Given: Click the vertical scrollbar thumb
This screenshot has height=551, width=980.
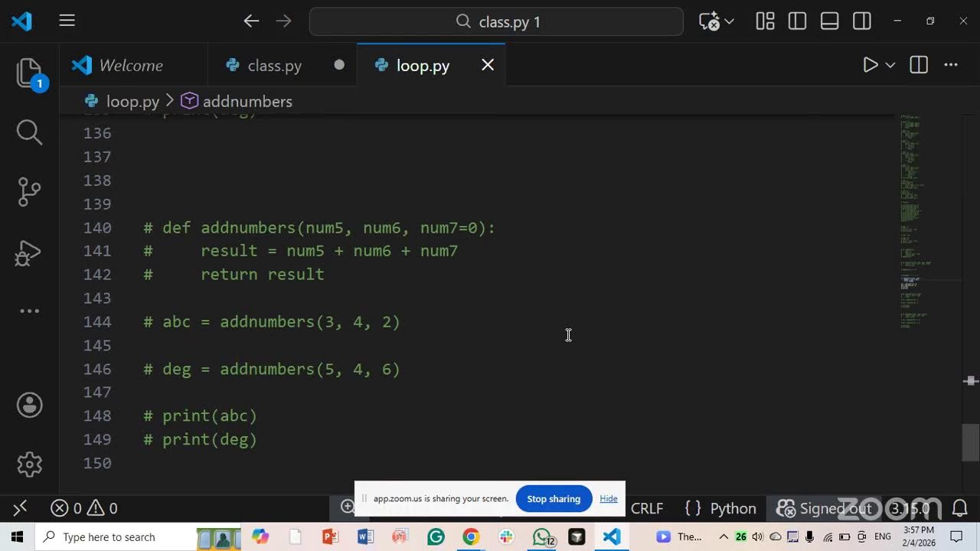Looking at the screenshot, I should [971, 442].
